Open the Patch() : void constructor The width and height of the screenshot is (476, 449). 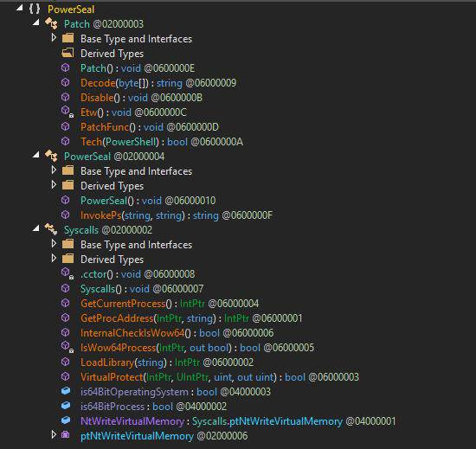click(138, 68)
